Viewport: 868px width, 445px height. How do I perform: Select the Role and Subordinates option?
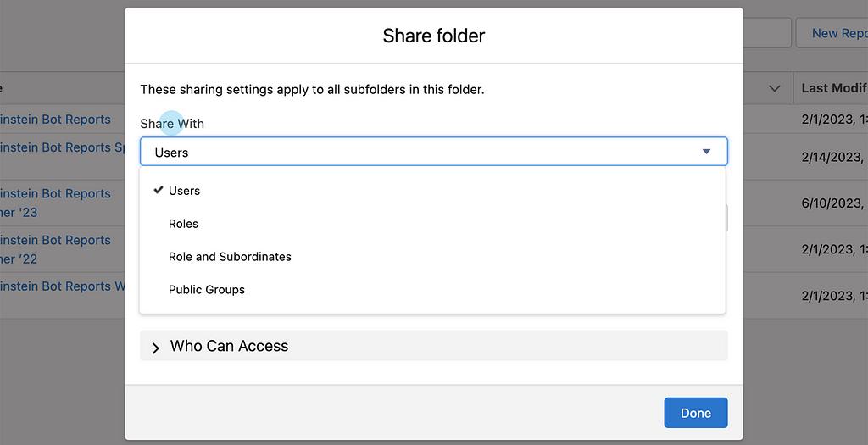tap(230, 257)
